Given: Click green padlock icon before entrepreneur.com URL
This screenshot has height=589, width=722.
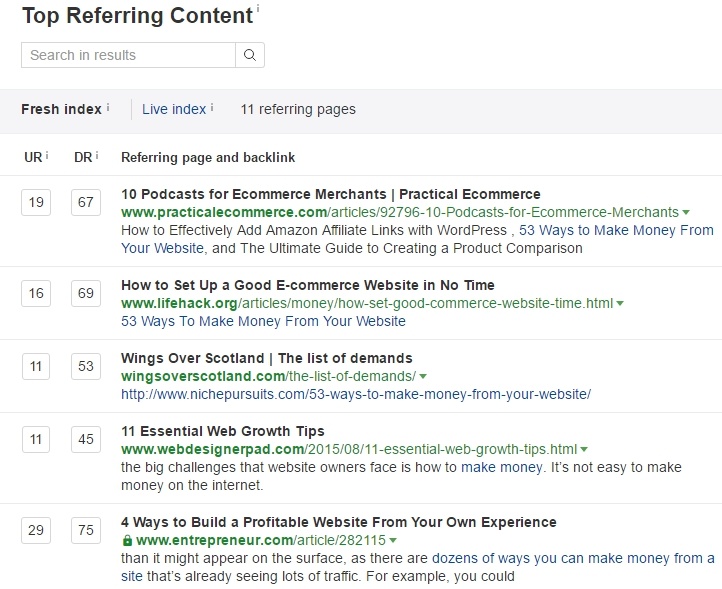Looking at the screenshot, I should [x=127, y=540].
